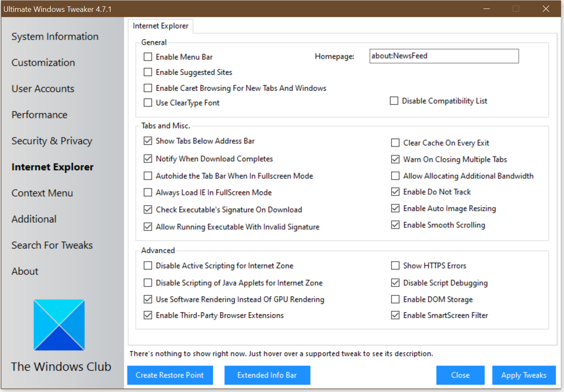Click the Homepage input field

tap(444, 56)
